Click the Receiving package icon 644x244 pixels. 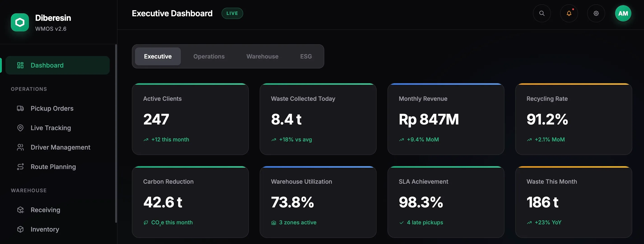click(x=20, y=210)
